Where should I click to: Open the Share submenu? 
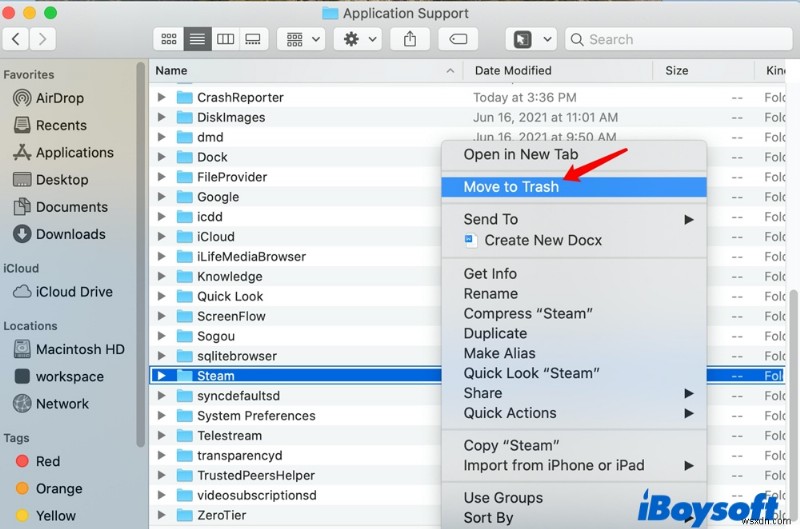(574, 393)
